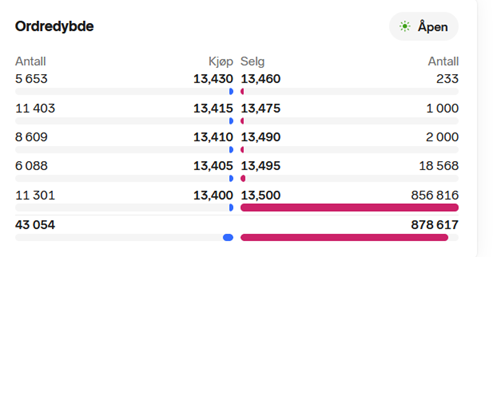Pick the 13,400 bid price

[x=213, y=195]
